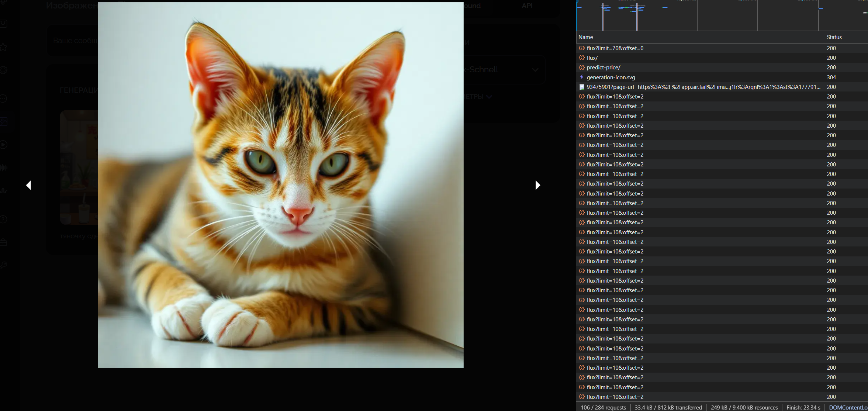868x411 pixels.
Task: Switch to the API tab
Action: click(527, 6)
